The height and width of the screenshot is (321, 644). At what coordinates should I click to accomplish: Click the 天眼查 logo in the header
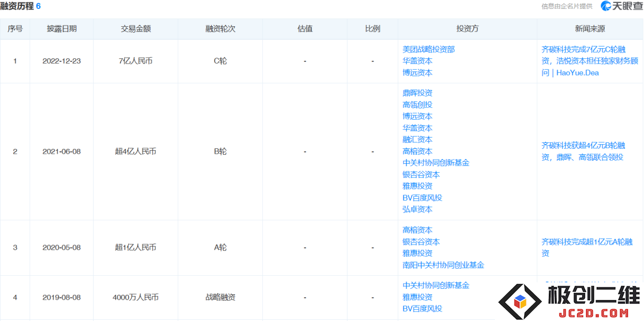[621, 6]
